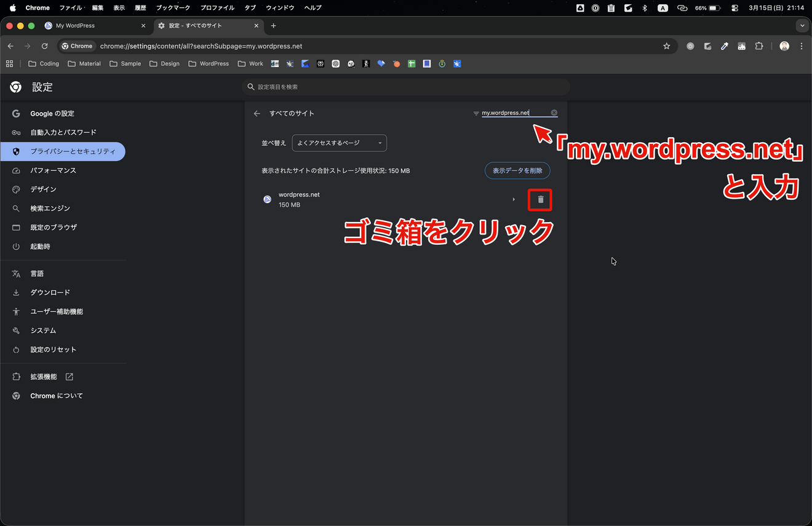The height and width of the screenshot is (526, 812).
Task: Click the Chrome profile avatar icon
Action: 784,46
